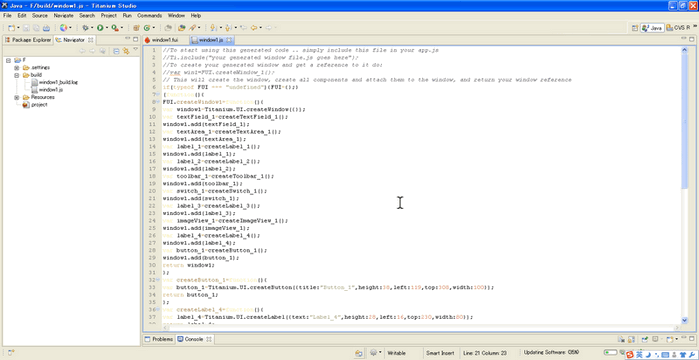Viewport: 699px width, 360px height.
Task: Open the Source menu
Action: pyautogui.click(x=40, y=16)
